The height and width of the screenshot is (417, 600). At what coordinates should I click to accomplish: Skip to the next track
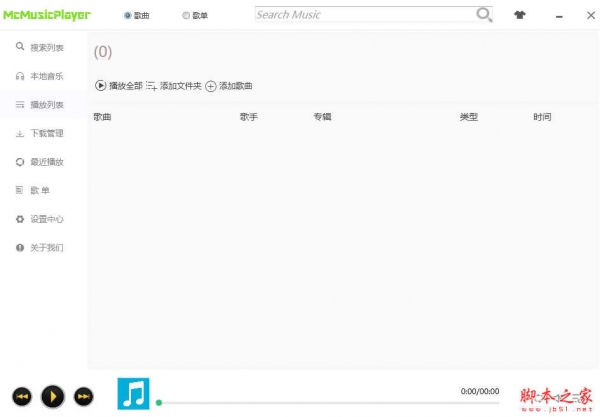(x=83, y=397)
